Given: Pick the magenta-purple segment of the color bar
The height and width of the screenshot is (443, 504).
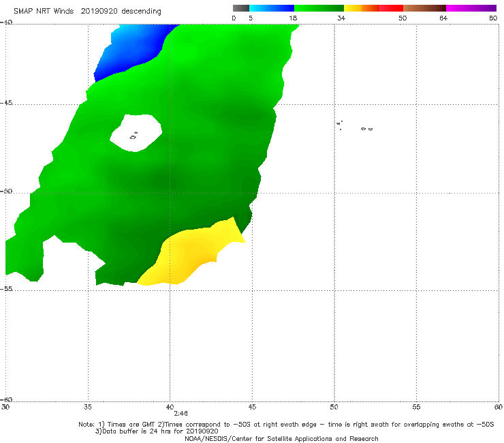Looking at the screenshot, I should [471, 8].
